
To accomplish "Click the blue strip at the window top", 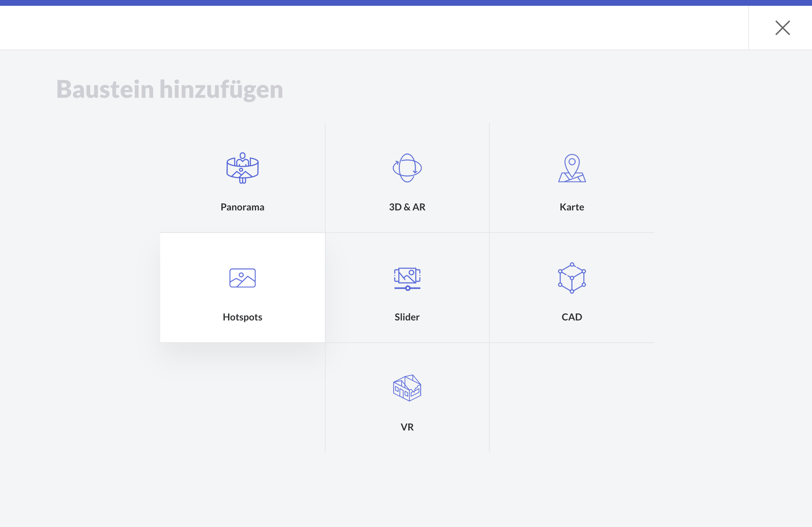I will point(406,3).
